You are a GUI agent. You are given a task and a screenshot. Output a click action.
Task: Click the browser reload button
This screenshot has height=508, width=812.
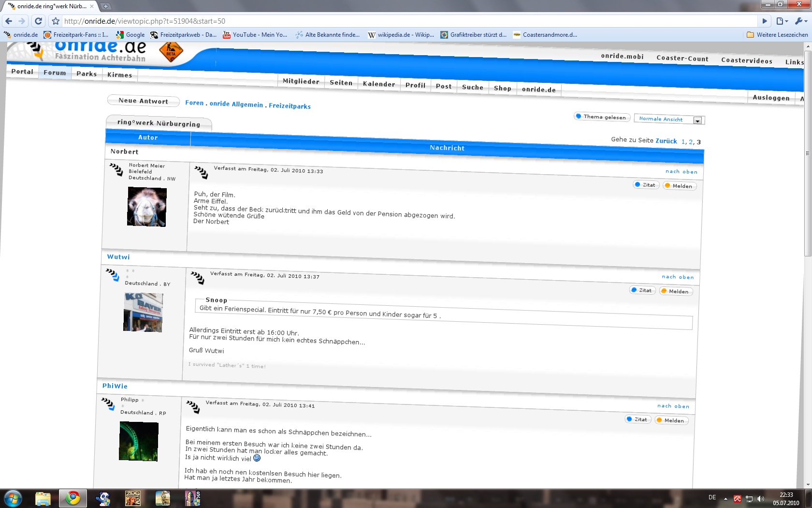pos(38,21)
